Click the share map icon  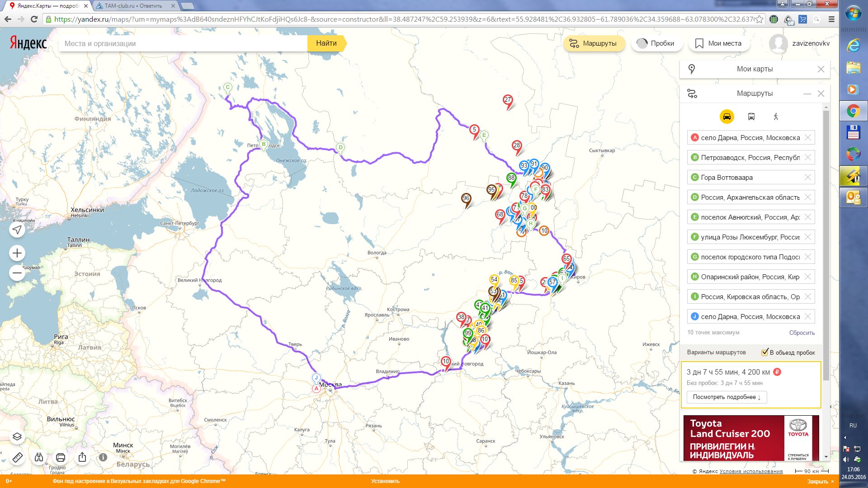point(82,457)
